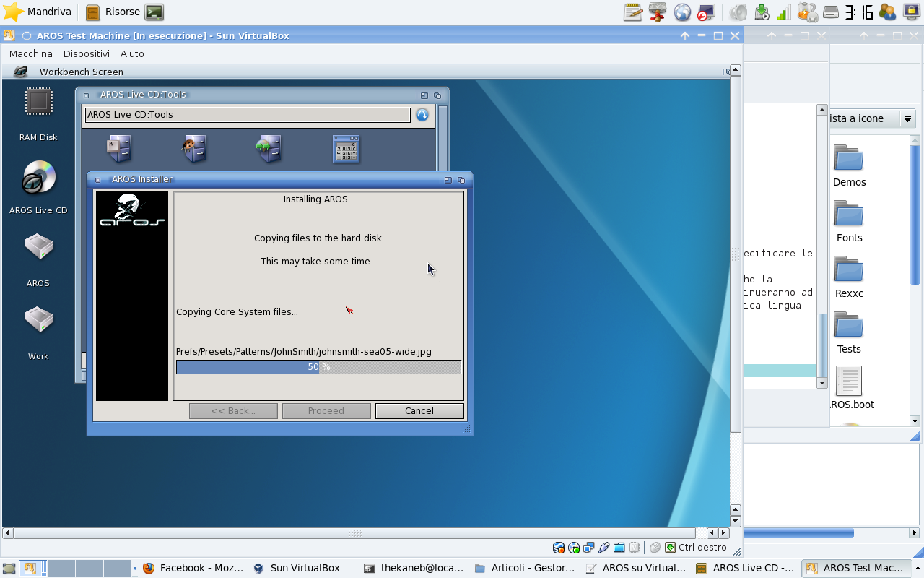
Task: Select the AROS Live CD desktop icon
Action: [38, 178]
